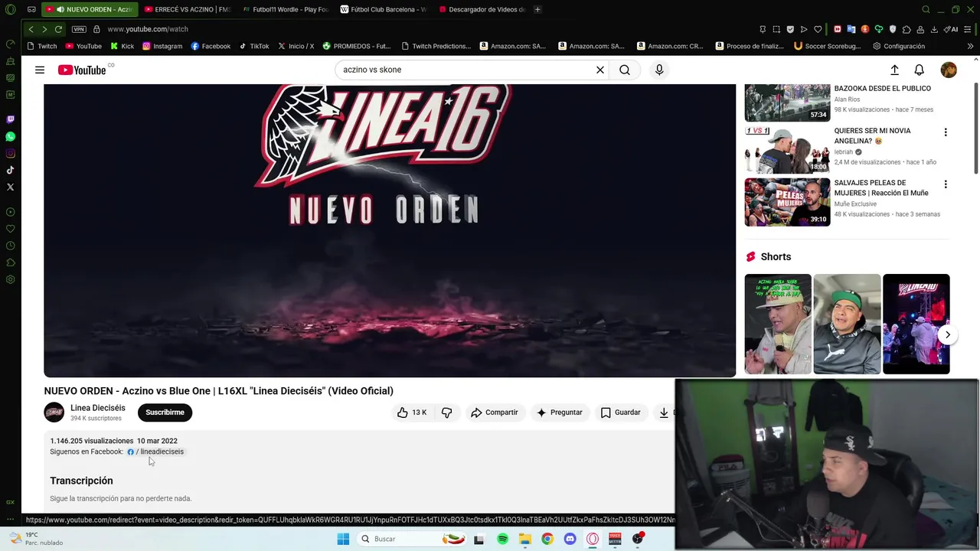Dislike the video with the thumbs-down button
The width and height of the screenshot is (980, 551).
446,412
